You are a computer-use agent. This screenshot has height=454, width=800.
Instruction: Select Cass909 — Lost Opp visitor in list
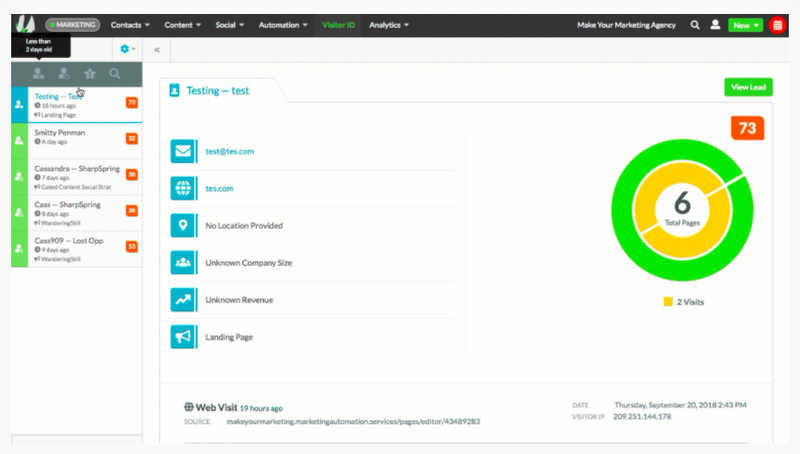tap(77, 249)
